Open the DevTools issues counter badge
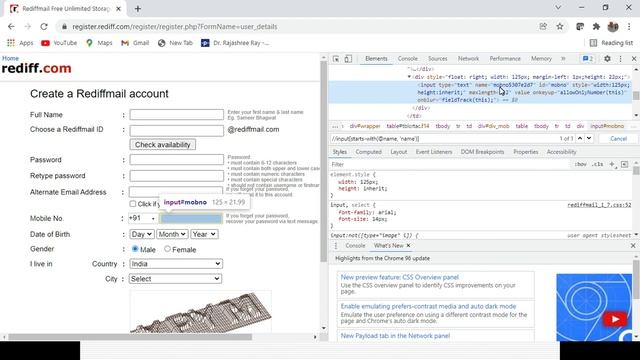640x360 pixels. coord(588,59)
